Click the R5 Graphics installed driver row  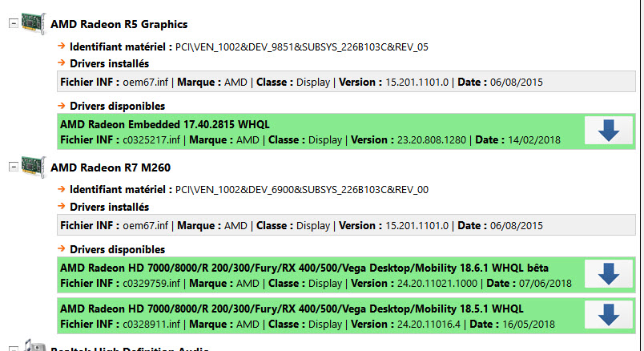tap(346, 82)
